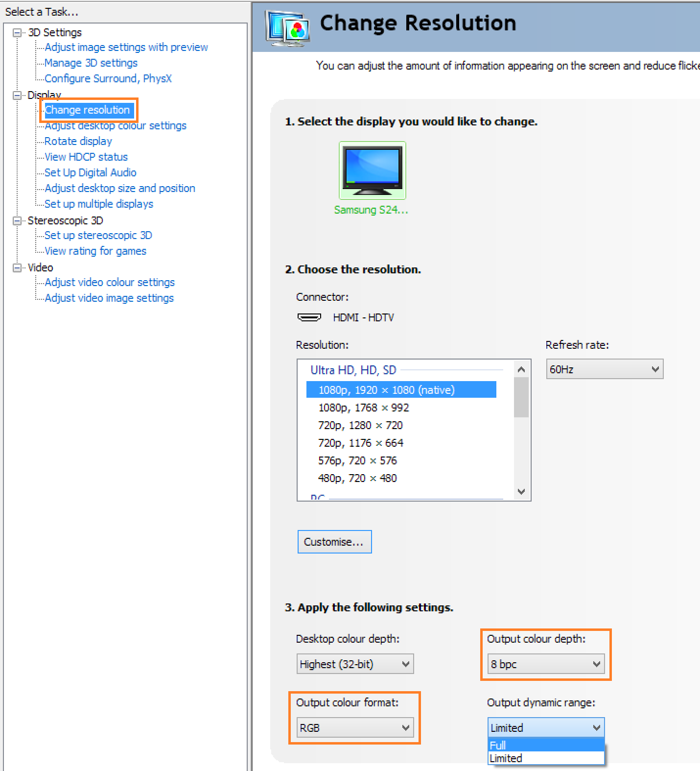Select 1080p, 1920 × 1080 (native) resolution
This screenshot has height=771, width=700.
pyautogui.click(x=401, y=390)
